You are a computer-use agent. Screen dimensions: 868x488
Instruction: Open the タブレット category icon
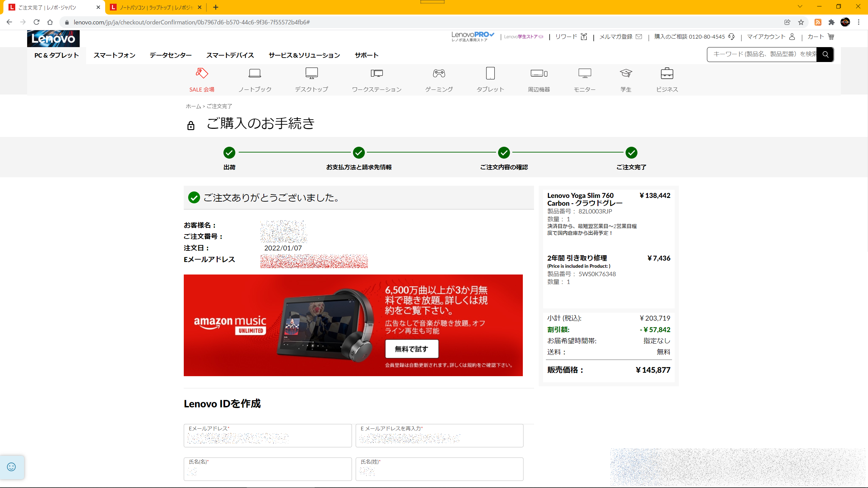pyautogui.click(x=490, y=73)
